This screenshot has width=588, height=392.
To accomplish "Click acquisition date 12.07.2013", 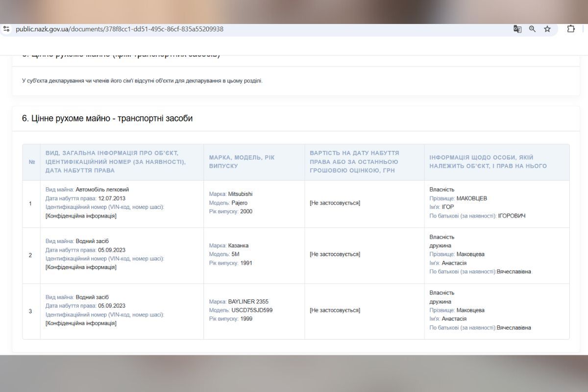I will pos(112,198).
